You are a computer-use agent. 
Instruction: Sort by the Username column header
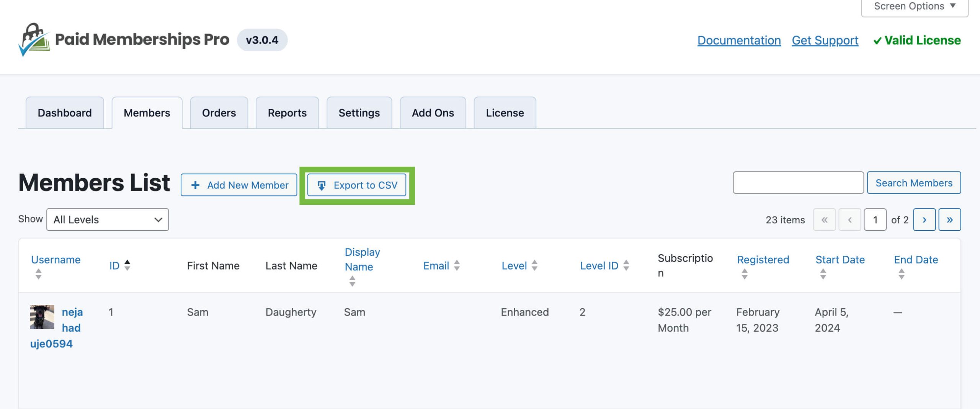(56, 260)
